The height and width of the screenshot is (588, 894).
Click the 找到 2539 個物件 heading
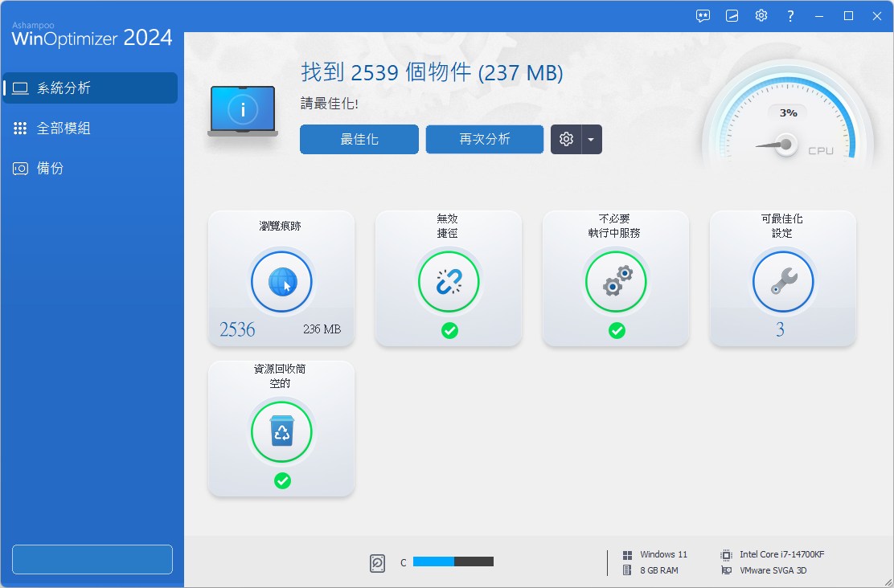click(432, 73)
